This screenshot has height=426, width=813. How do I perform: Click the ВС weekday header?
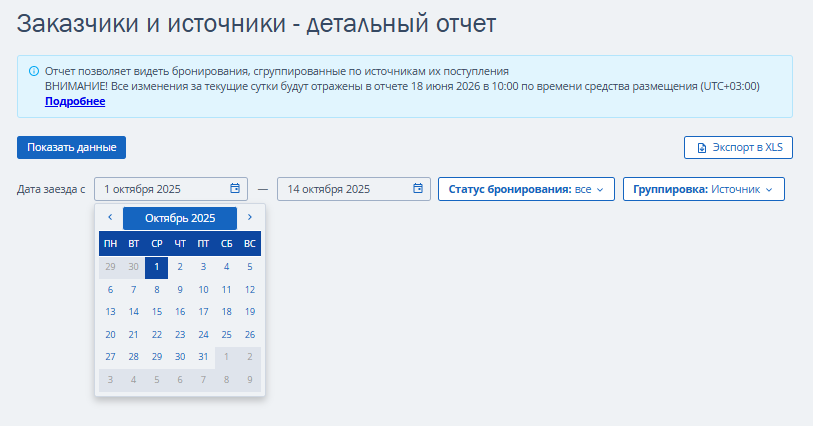tap(250, 244)
